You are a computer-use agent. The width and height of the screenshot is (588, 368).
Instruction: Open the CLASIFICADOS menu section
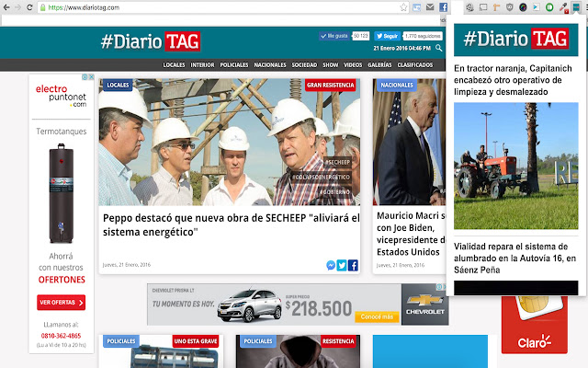point(415,65)
